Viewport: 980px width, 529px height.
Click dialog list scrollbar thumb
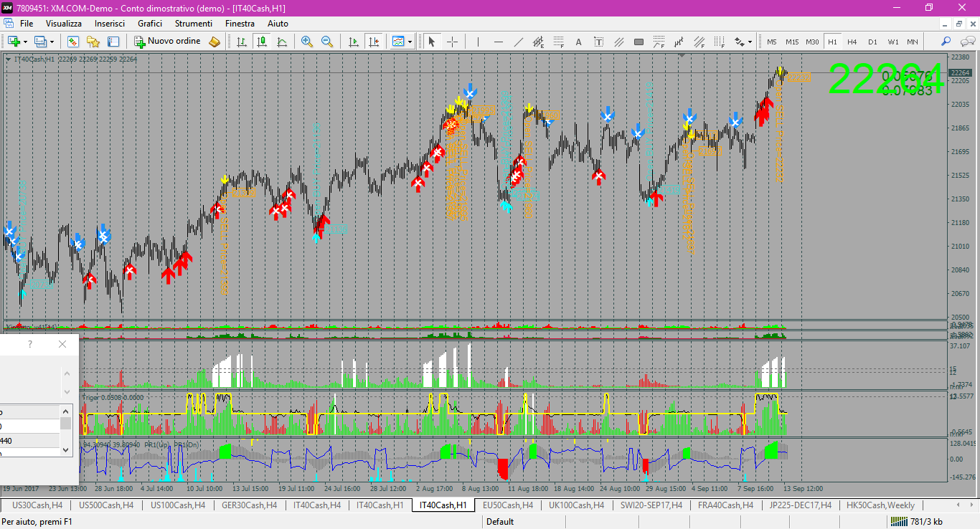pos(66,424)
